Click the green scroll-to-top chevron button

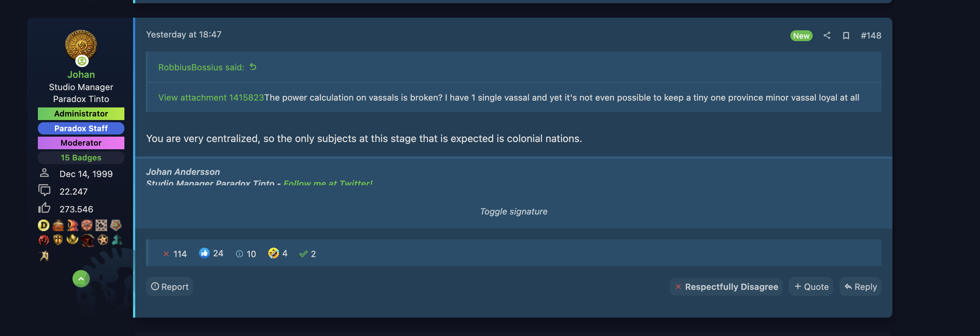pyautogui.click(x=81, y=279)
